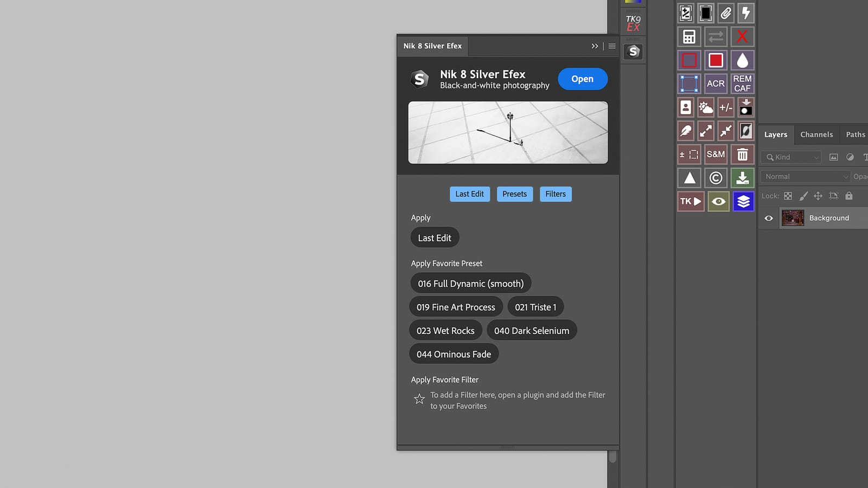The image size is (868, 488).
Task: Click the blue stacked layers icon
Action: [743, 202]
